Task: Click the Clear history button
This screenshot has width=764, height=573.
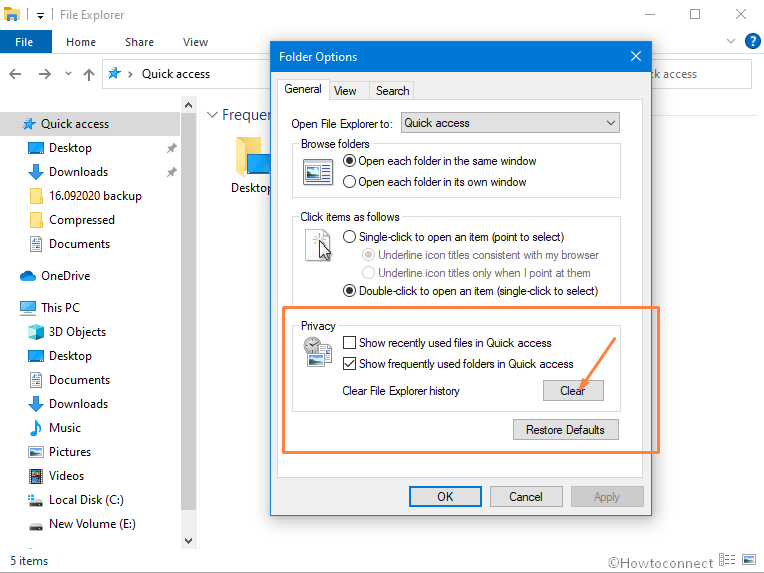Action: [573, 391]
